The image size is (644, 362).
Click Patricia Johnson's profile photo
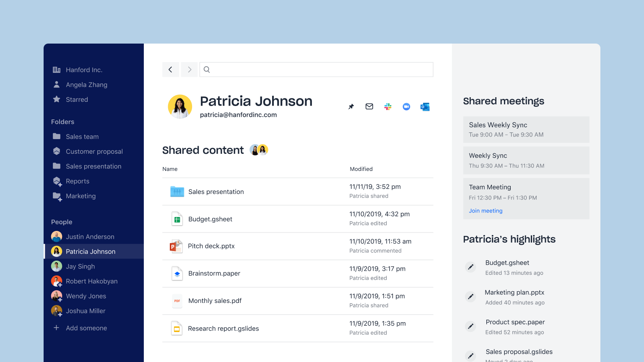[x=180, y=107]
